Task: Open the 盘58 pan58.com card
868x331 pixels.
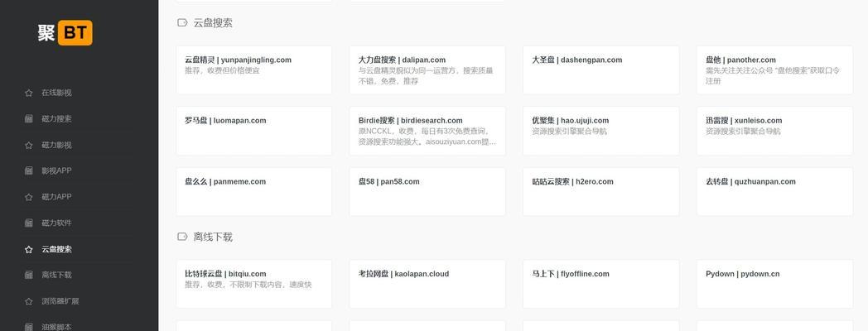Action: [427, 191]
